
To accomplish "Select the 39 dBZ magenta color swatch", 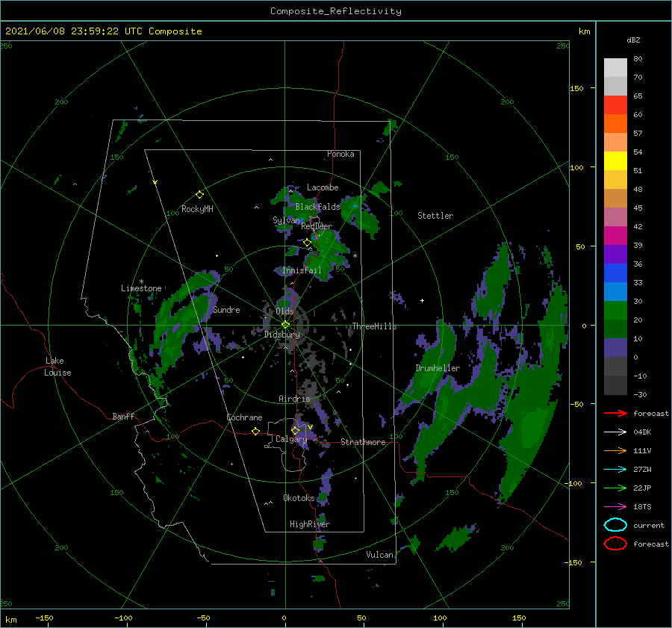I will pos(615,236).
